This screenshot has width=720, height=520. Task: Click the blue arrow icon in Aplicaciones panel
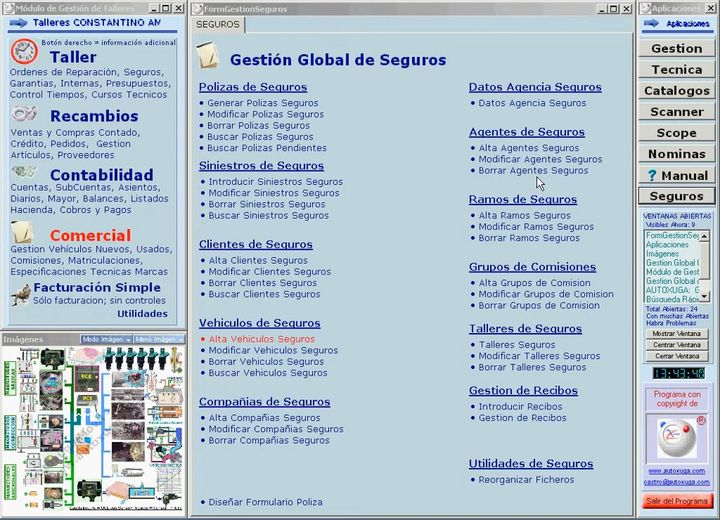(651, 23)
